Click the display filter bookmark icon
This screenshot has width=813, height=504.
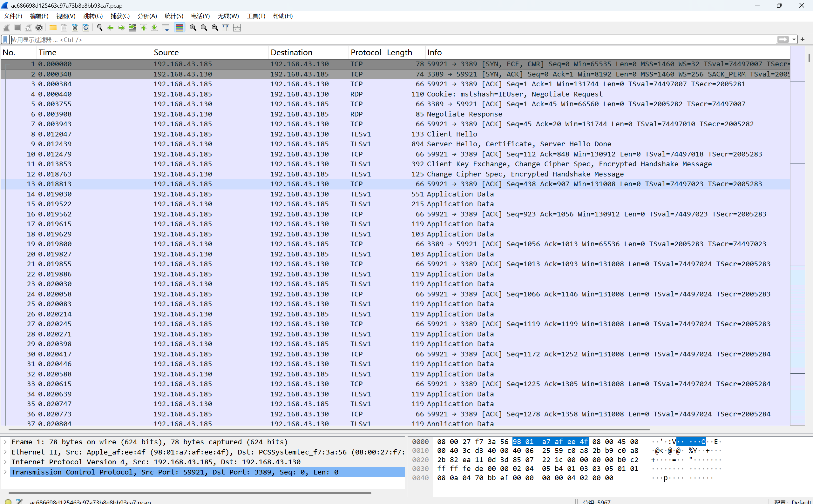point(5,40)
